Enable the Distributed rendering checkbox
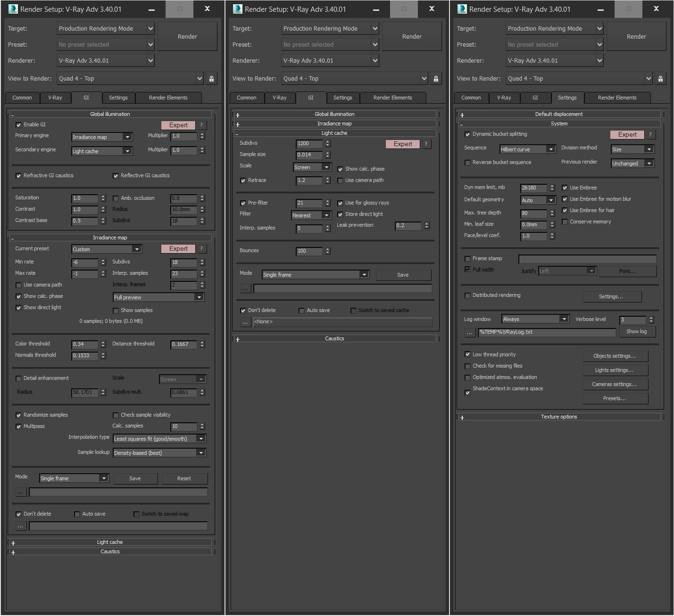The height and width of the screenshot is (616, 674). tap(467, 296)
